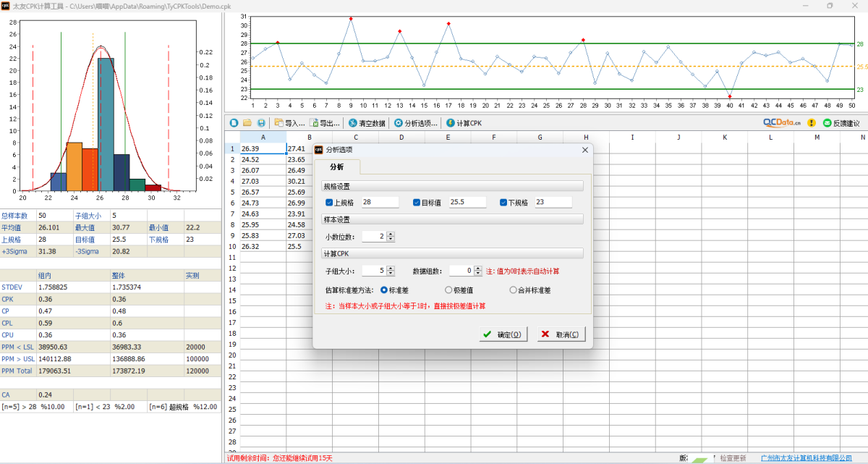The height and width of the screenshot is (464, 868).
Task: Toggle the 目标值 target value checkbox
Action: [417, 203]
